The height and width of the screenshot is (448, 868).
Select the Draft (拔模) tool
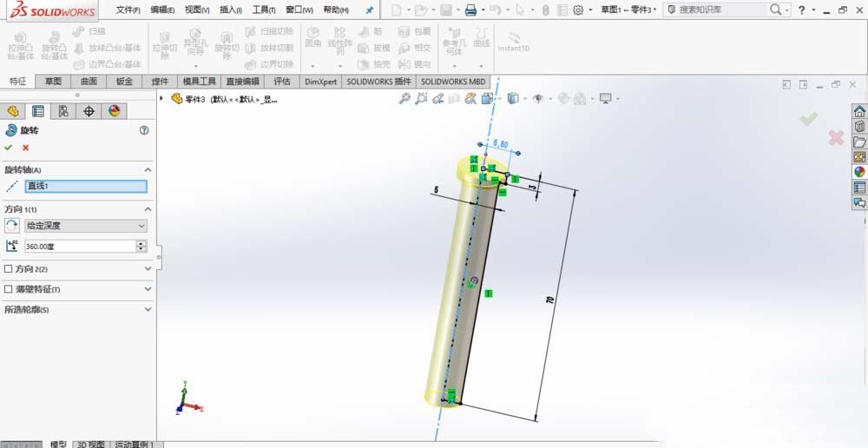tap(374, 48)
